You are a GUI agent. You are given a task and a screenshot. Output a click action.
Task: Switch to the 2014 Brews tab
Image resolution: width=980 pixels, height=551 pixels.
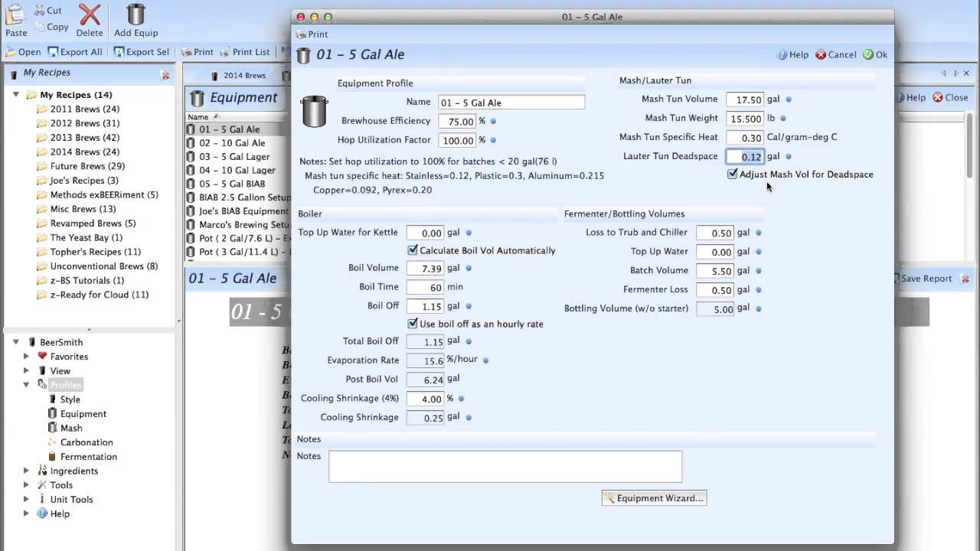pyautogui.click(x=238, y=76)
